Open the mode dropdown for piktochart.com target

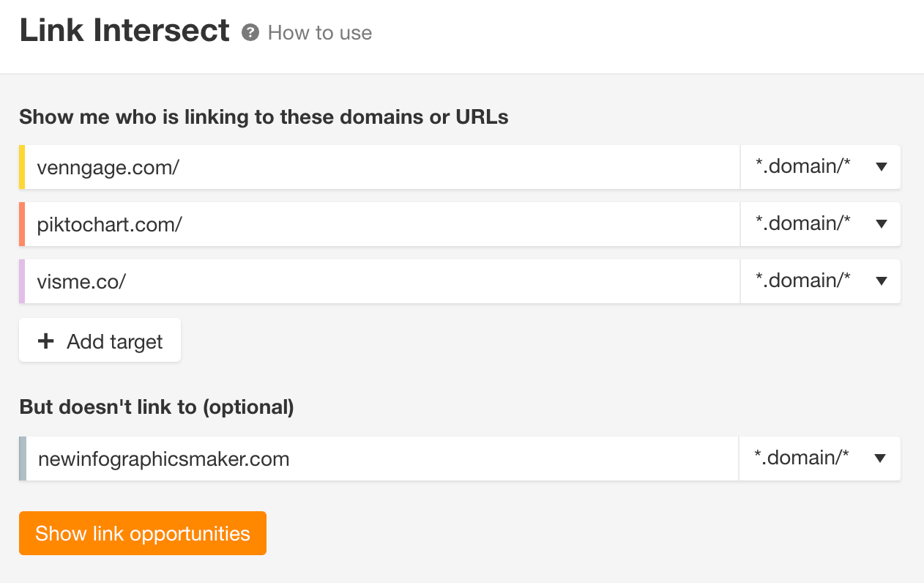820,224
